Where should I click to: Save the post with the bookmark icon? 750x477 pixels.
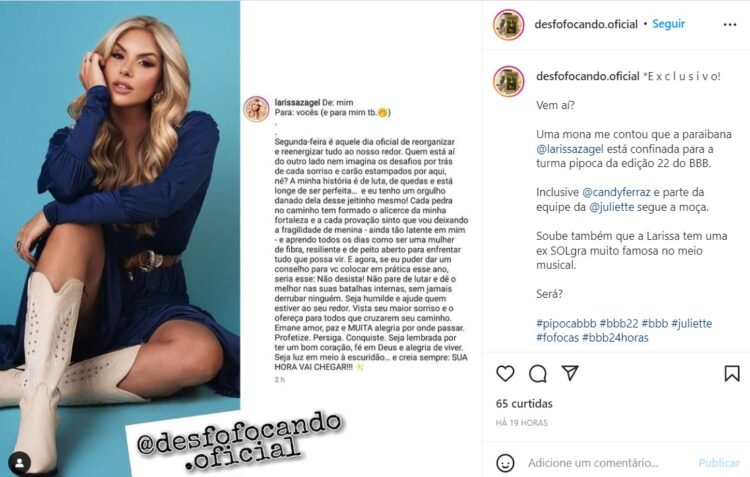tap(732, 374)
